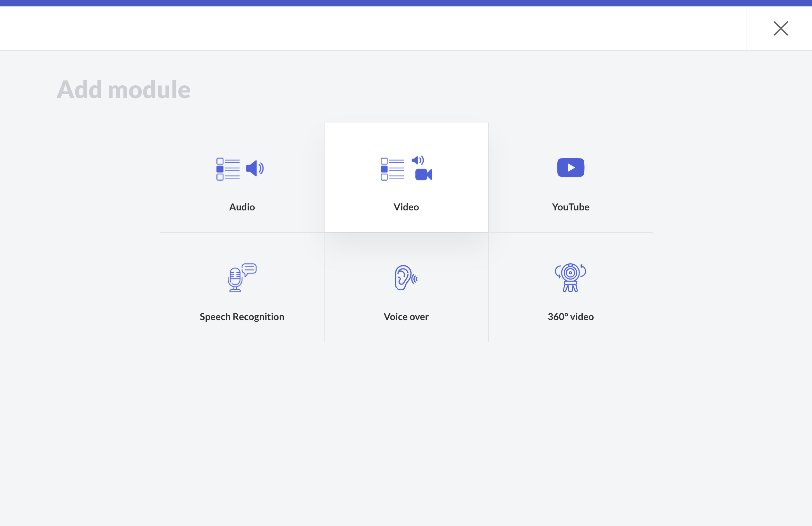812x526 pixels.
Task: Select the Speech Recognition label
Action: click(242, 317)
